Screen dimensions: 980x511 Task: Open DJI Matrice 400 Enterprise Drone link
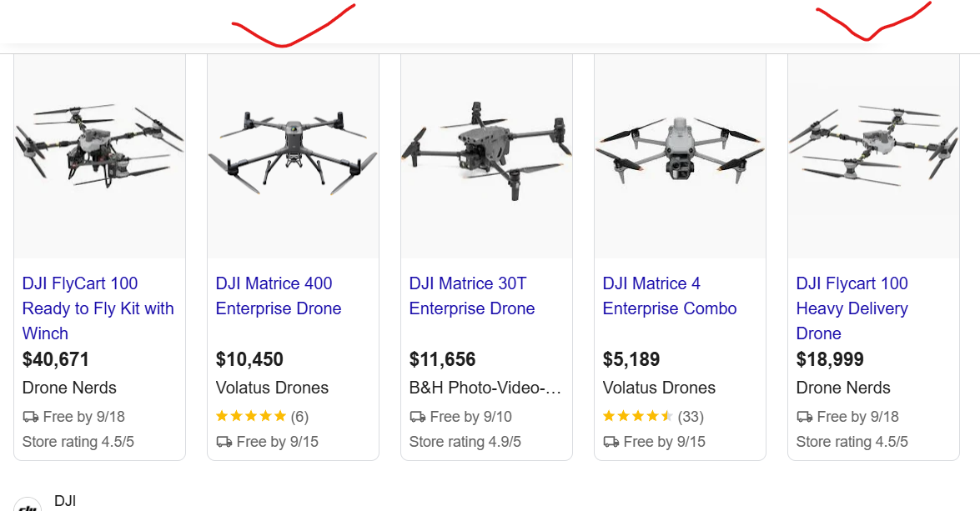click(278, 295)
